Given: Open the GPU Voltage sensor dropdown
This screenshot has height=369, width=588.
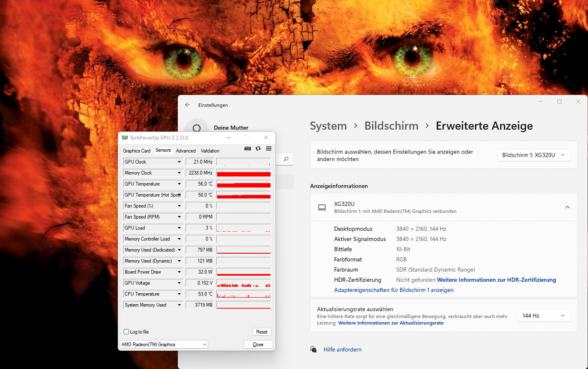Looking at the screenshot, I should [179, 283].
